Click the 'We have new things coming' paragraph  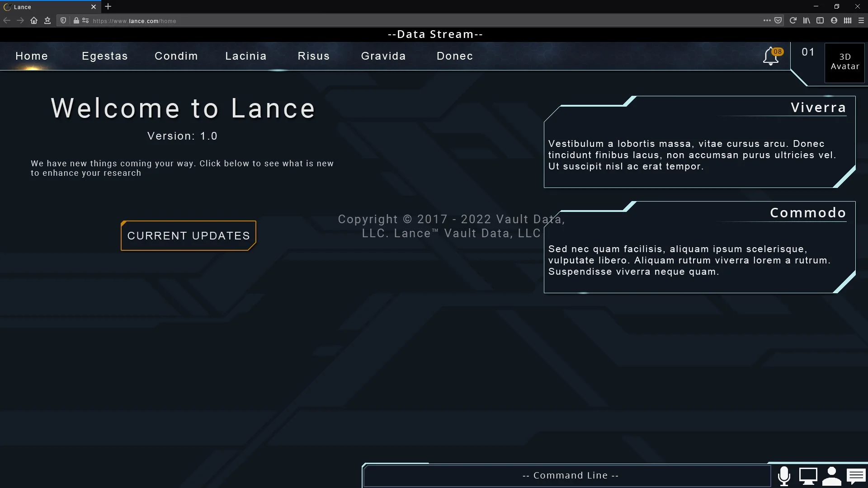(182, 168)
